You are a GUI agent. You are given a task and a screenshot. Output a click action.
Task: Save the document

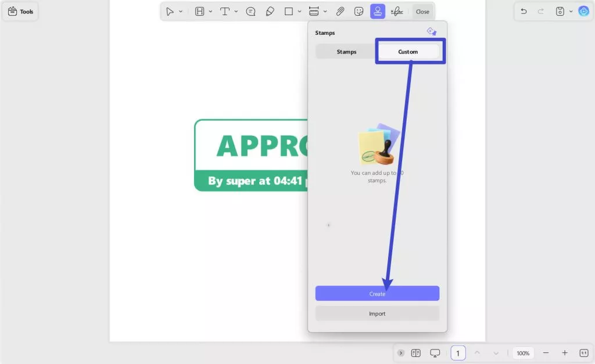pos(560,12)
